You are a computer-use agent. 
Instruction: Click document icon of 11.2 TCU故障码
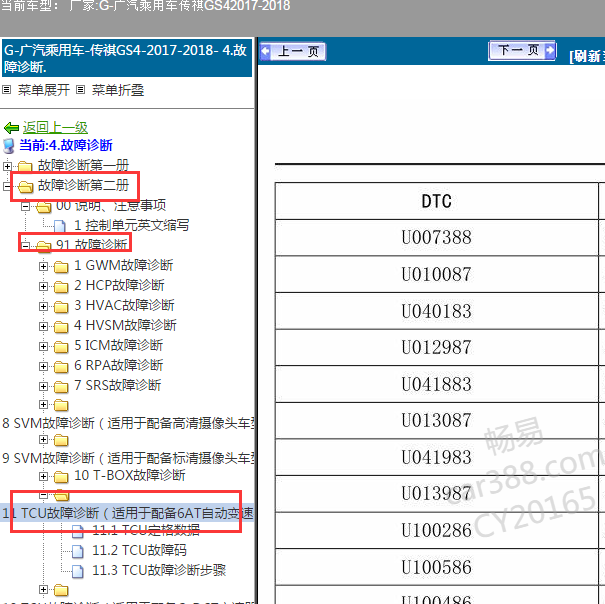pyautogui.click(x=78, y=552)
